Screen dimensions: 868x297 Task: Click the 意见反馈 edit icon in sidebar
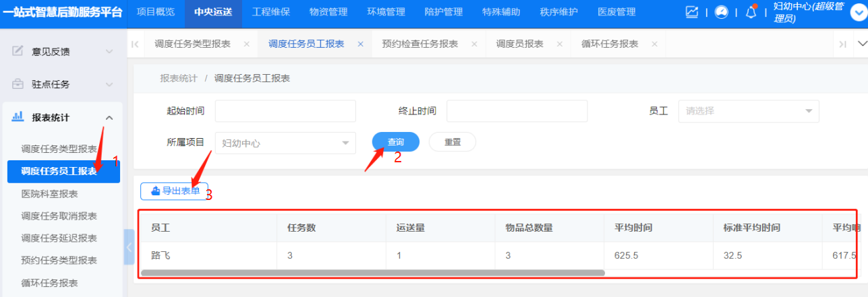[18, 51]
